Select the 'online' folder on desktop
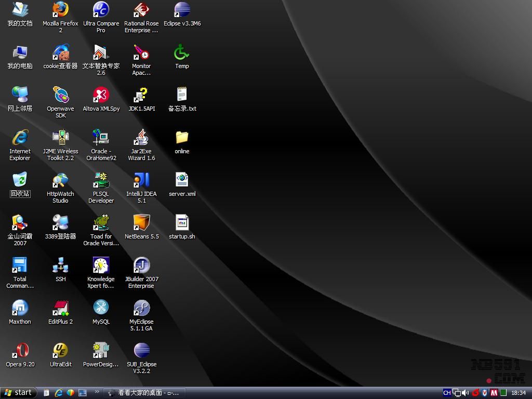 182,138
